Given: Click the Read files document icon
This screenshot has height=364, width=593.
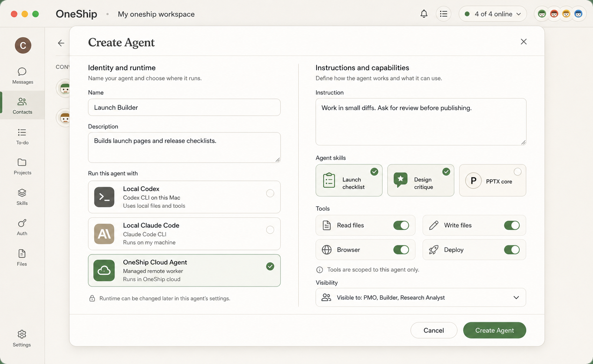Looking at the screenshot, I should pos(327,225).
